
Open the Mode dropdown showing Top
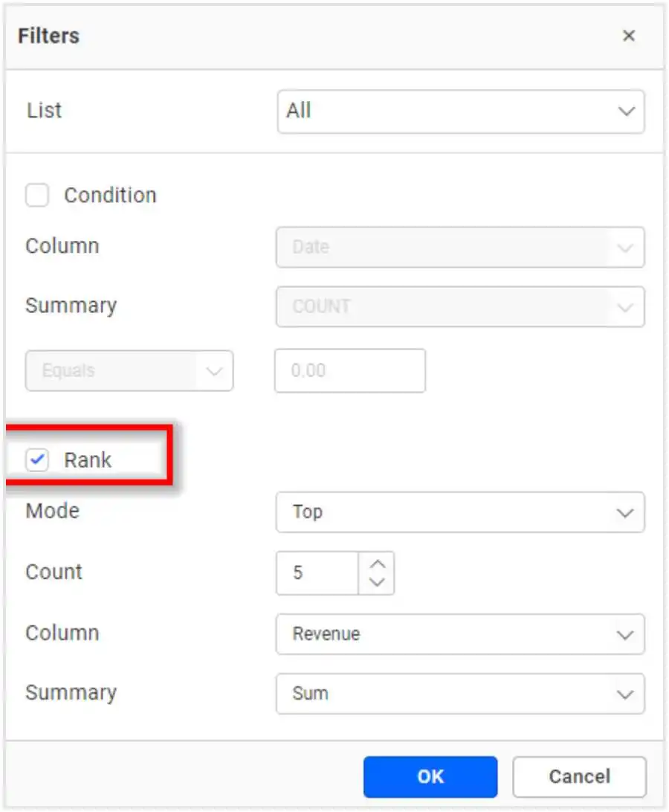point(461,512)
